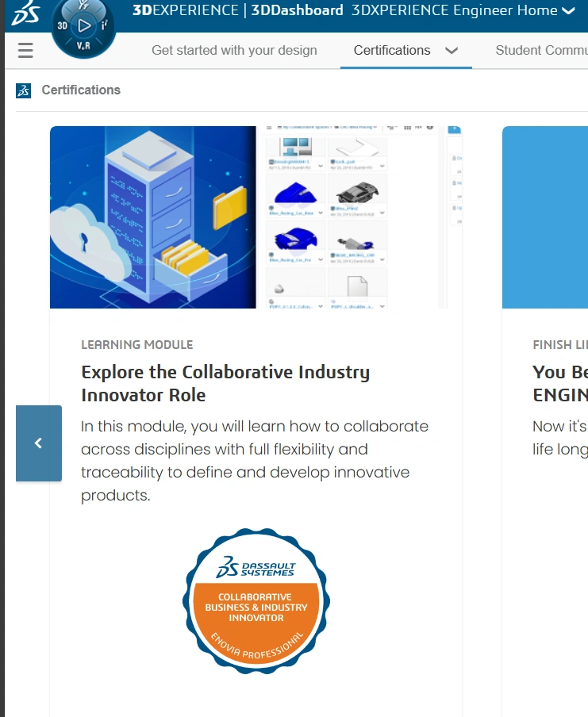Screen dimensions: 588x717
Task: Switch to Get started with your design tab
Action: coord(234,50)
